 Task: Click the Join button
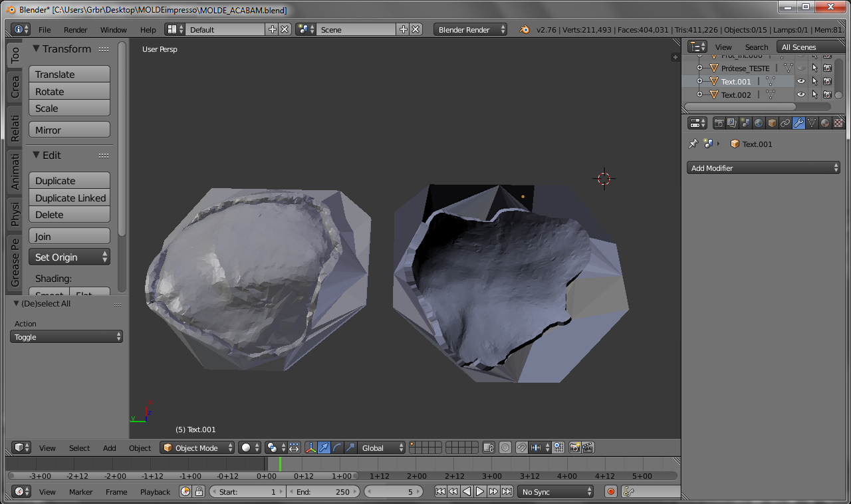point(69,237)
